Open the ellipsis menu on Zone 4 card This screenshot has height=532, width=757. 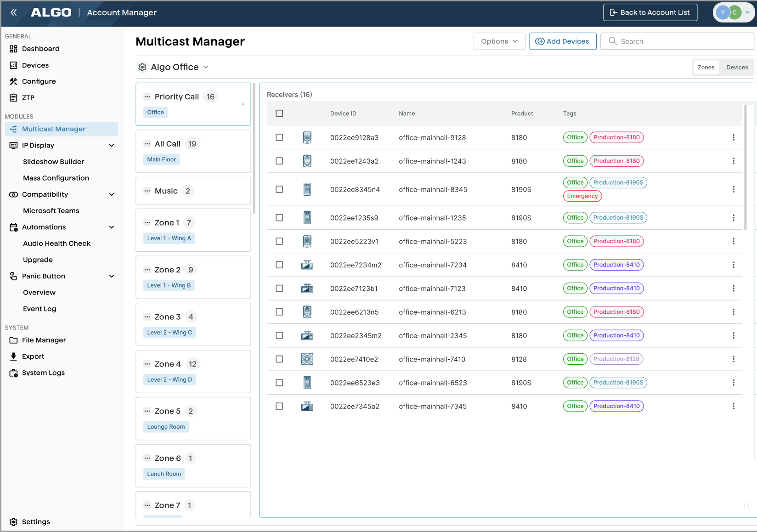coord(147,364)
